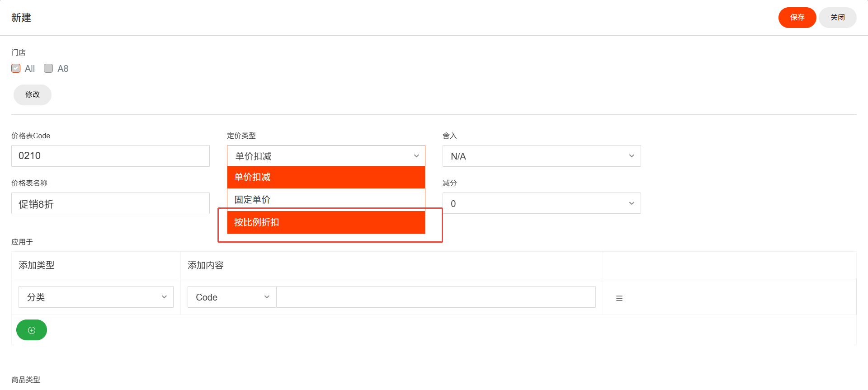
Task: Click the green add row plus icon
Action: pyautogui.click(x=32, y=330)
